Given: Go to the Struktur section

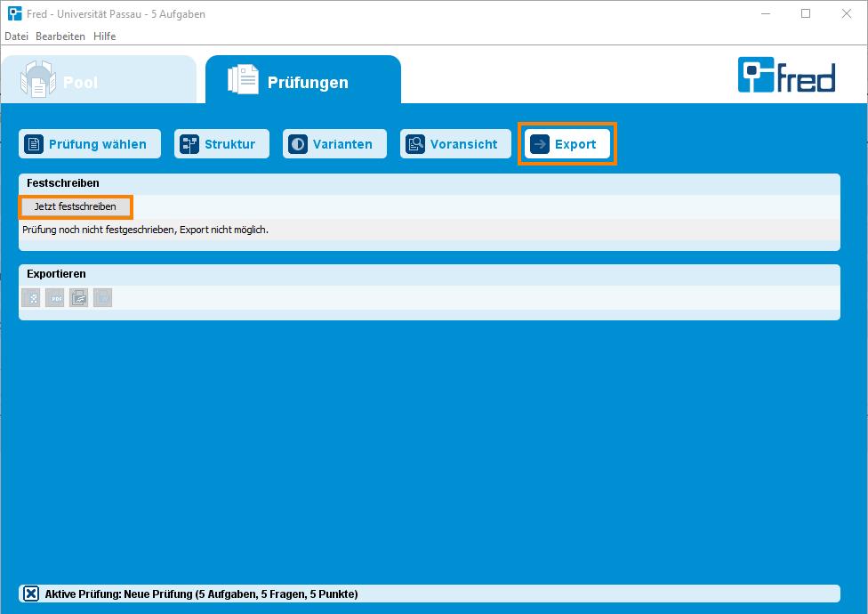Looking at the screenshot, I should (x=222, y=144).
